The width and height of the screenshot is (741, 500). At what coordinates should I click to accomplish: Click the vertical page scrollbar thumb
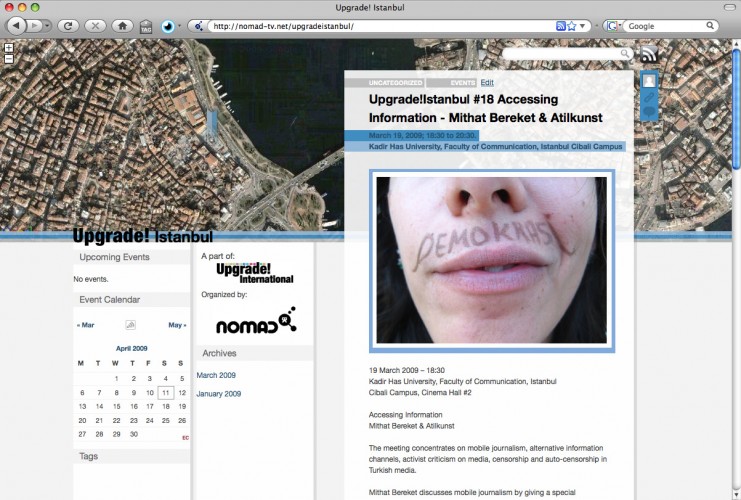click(736, 108)
